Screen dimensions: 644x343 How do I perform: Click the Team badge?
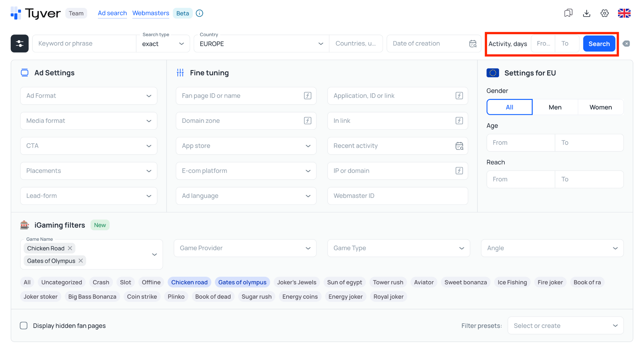click(76, 13)
